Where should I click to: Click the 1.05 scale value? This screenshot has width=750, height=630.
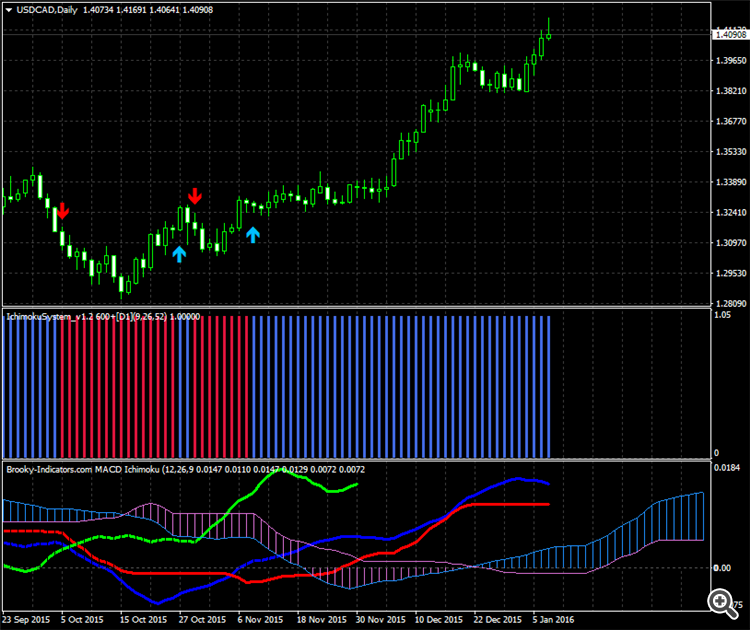point(722,315)
